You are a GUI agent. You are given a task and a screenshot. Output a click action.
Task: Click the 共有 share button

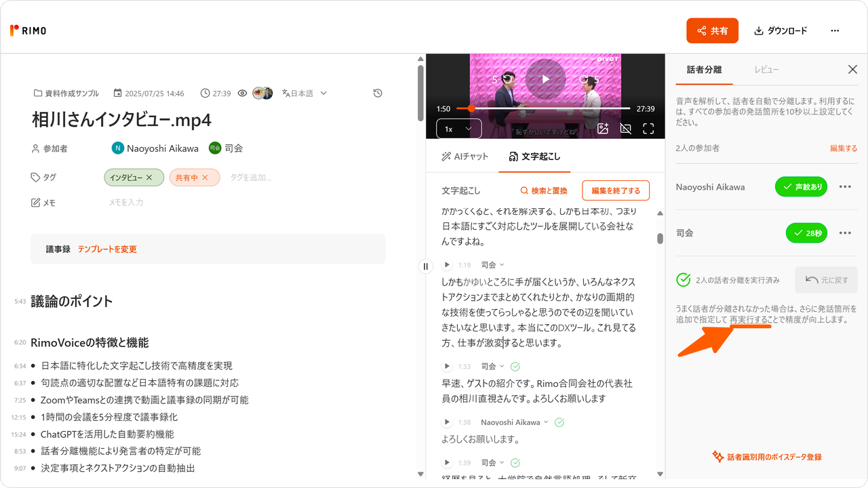712,30
